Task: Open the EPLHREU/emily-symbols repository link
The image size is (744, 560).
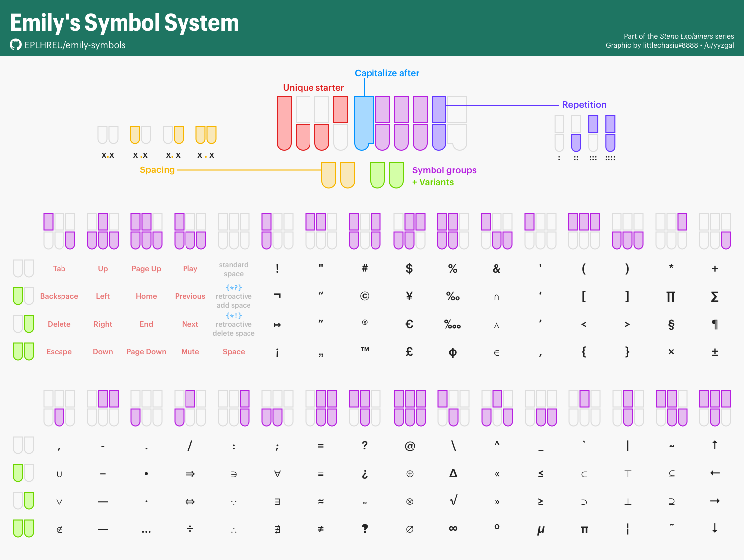Action: (x=75, y=45)
